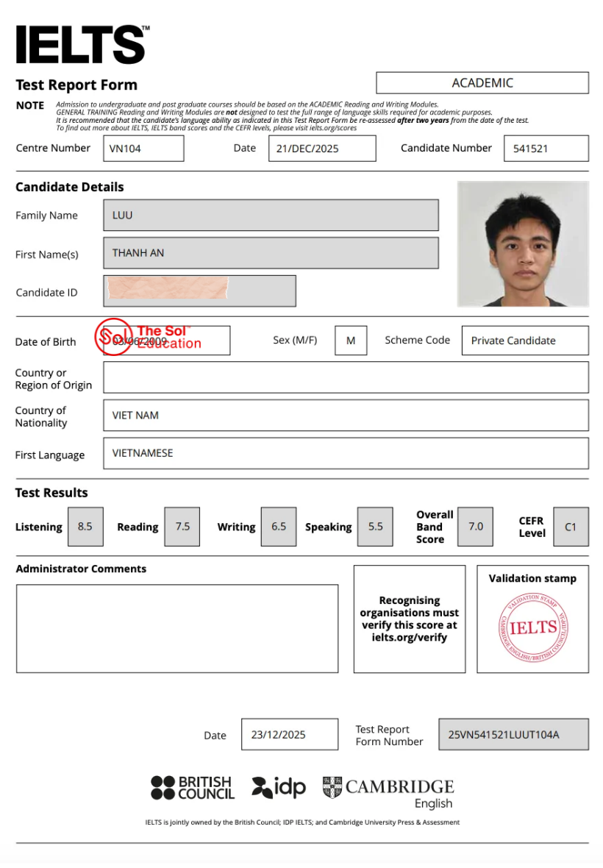Click the Sex field showing M
Image resolution: width=603 pixels, height=868 pixels.
click(351, 341)
